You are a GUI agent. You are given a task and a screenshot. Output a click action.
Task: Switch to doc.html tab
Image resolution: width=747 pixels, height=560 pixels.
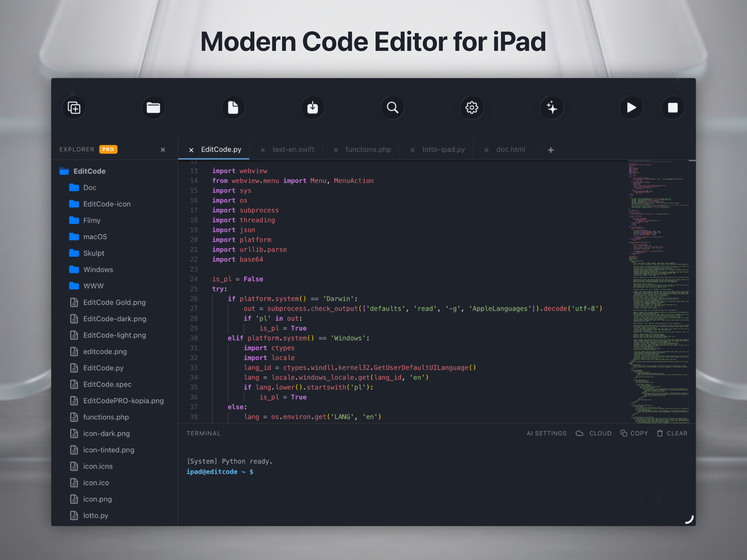510,149
